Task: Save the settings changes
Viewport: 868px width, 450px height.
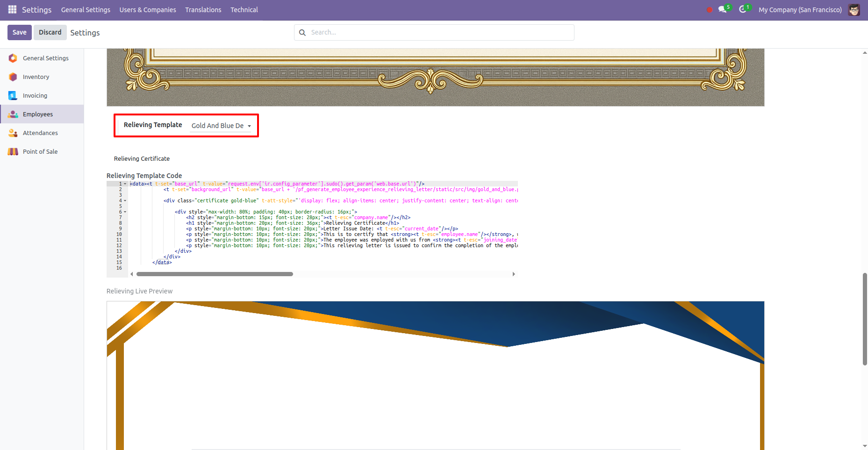Action: (19, 32)
